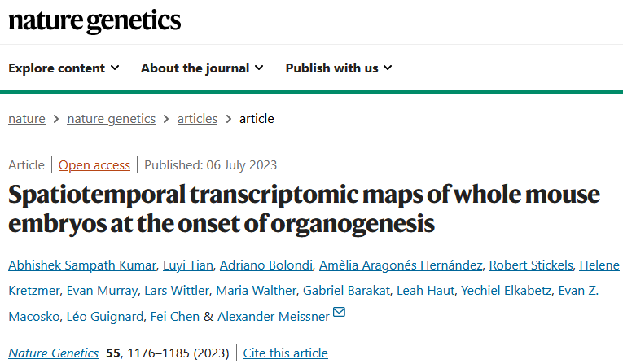Expand the Publish with us menu
Viewport: 623px width, 364px height.
339,68
